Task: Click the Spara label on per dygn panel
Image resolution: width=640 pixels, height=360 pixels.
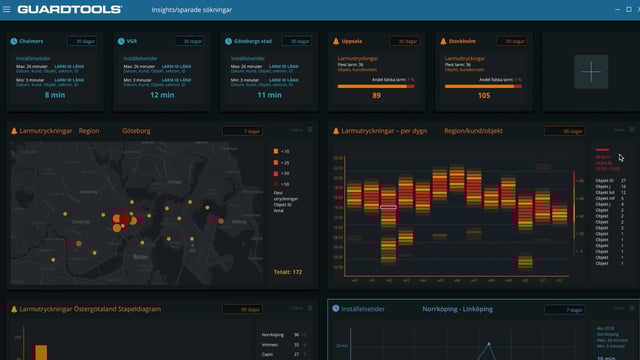Action: (619, 130)
